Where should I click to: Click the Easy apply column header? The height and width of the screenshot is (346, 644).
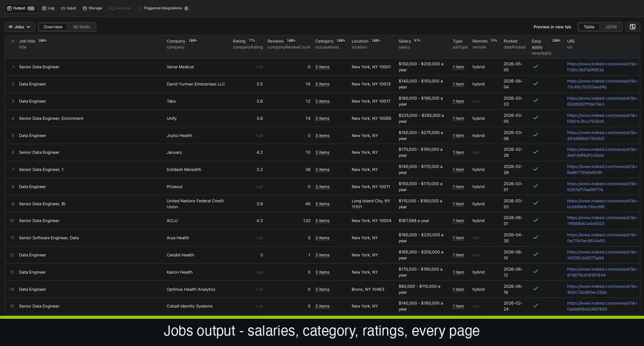pyautogui.click(x=537, y=44)
